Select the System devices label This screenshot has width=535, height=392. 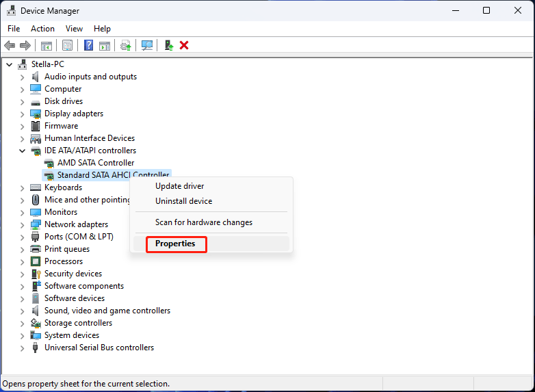[72, 335]
